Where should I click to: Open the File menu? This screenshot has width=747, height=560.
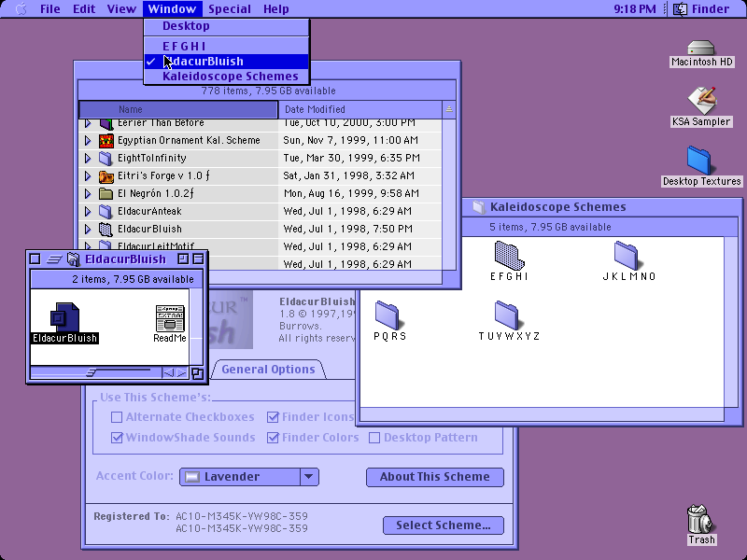[x=50, y=9]
